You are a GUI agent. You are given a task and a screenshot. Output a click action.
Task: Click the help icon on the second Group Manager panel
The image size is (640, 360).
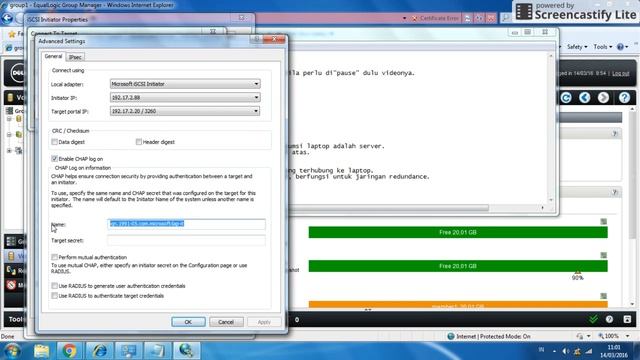tap(615, 192)
